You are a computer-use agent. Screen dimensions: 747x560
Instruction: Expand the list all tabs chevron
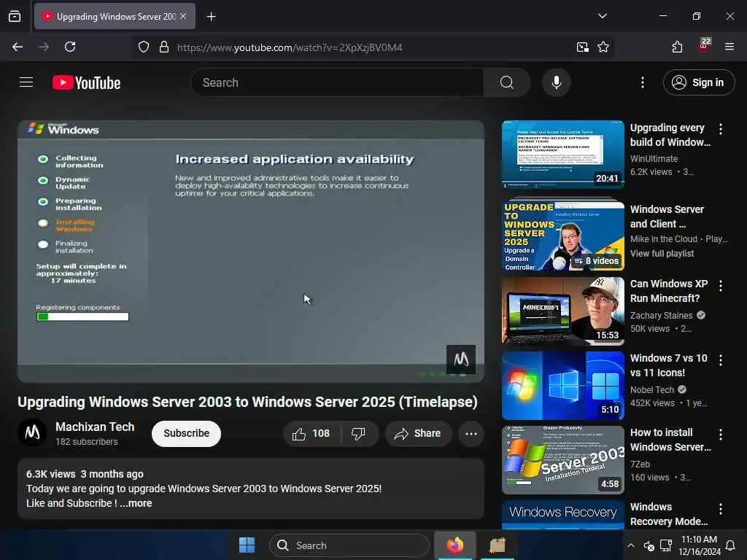pos(602,16)
